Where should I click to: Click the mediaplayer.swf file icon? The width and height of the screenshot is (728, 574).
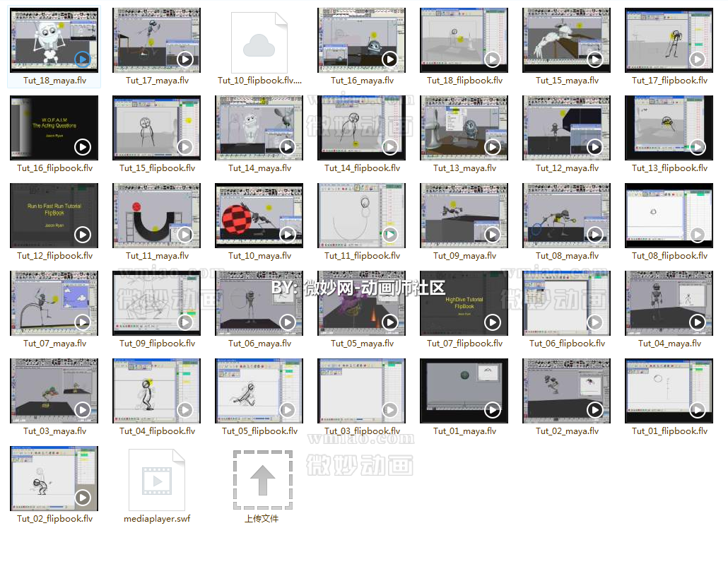tap(157, 479)
